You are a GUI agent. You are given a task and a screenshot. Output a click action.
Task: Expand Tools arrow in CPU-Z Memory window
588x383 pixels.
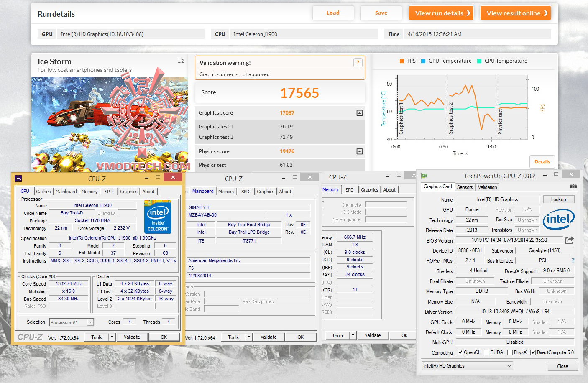click(x=353, y=335)
